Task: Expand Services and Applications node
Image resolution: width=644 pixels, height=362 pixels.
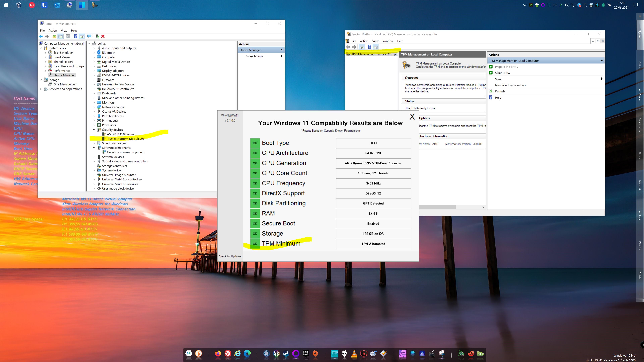Action: pyautogui.click(x=41, y=89)
